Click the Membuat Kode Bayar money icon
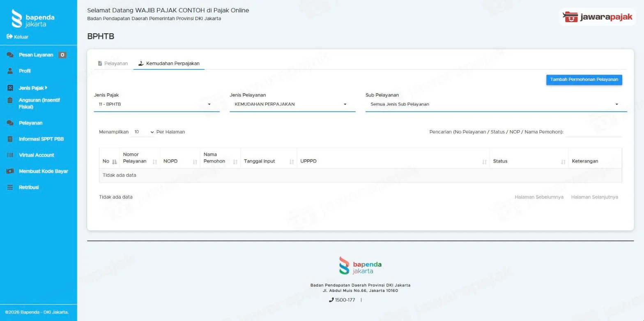Viewport: 644px width, 321px height. coord(10,171)
